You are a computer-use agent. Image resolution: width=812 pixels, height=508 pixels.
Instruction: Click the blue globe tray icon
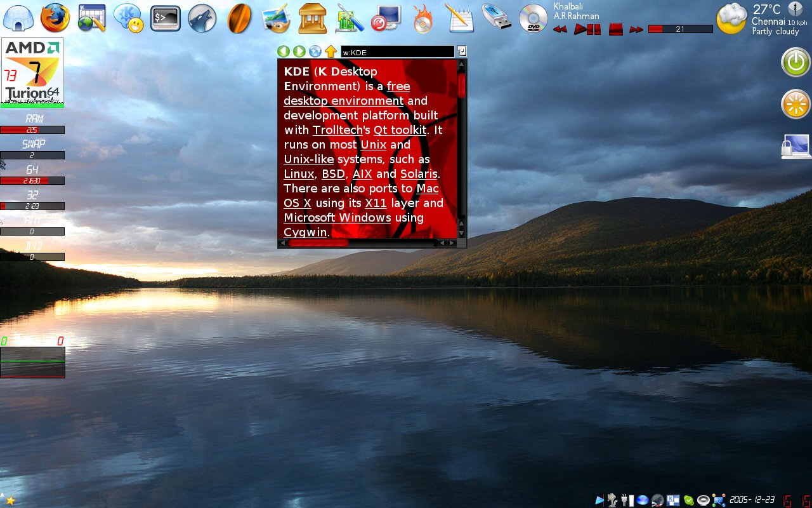(643, 500)
